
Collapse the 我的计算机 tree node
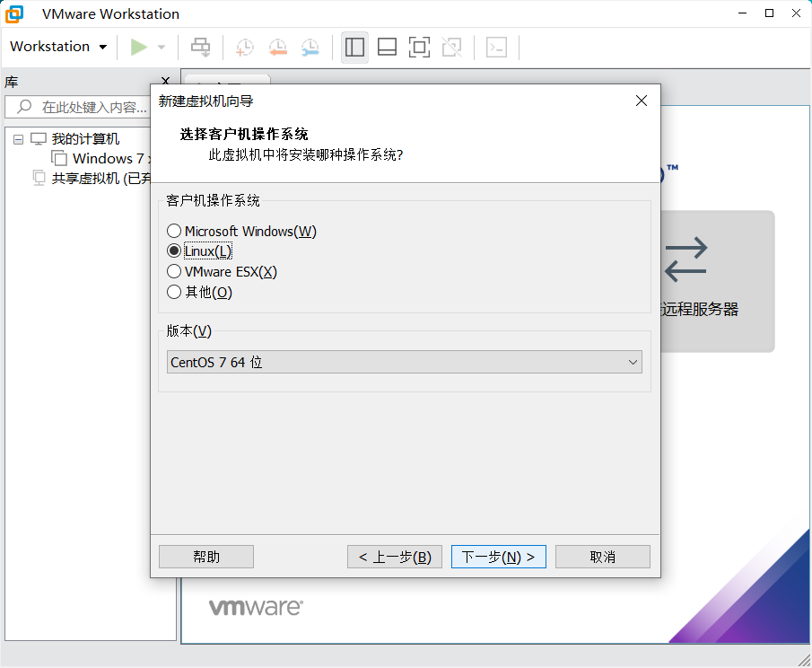pos(18,139)
